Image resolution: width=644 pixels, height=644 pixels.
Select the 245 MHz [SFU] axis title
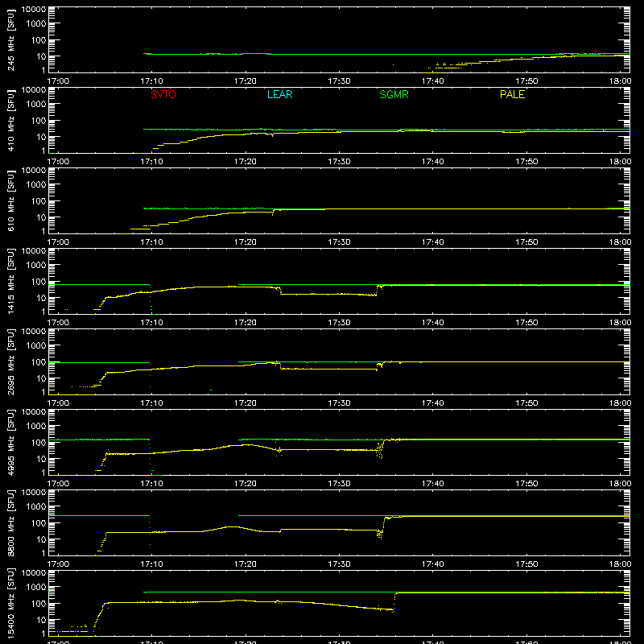coord(10,39)
